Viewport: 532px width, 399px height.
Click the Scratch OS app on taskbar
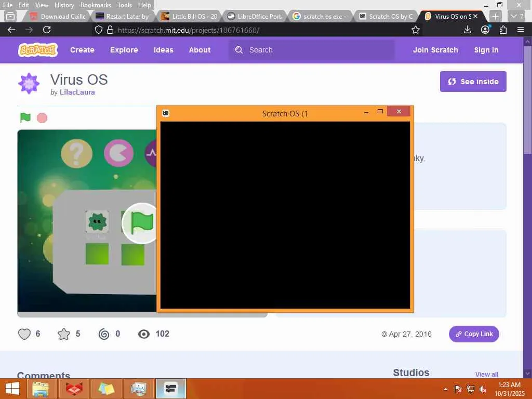(170, 389)
